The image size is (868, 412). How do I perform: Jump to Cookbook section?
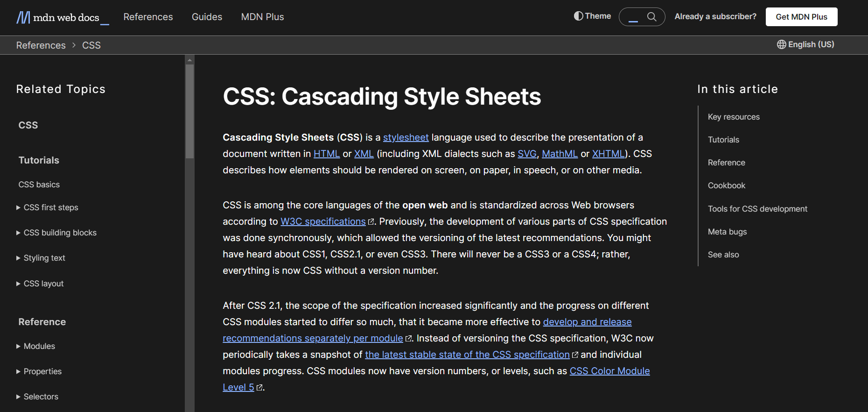tap(727, 185)
